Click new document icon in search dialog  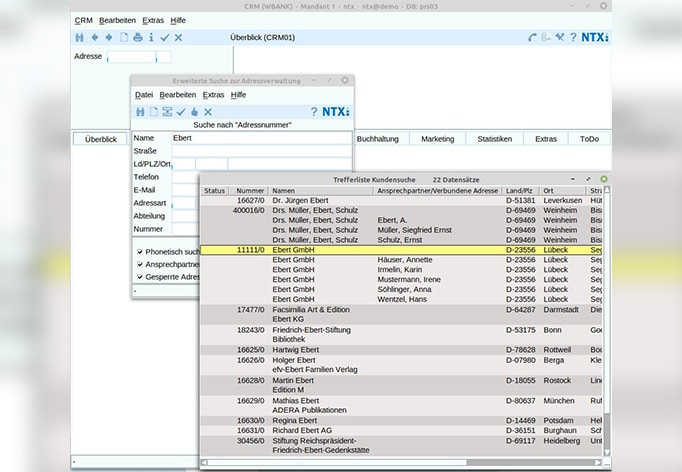pyautogui.click(x=154, y=112)
